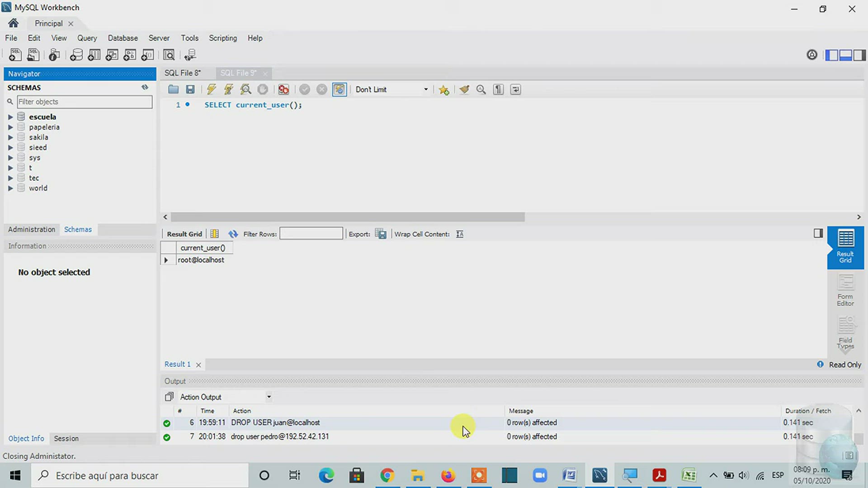Switch to the SQL File 9 tab

click(238, 73)
